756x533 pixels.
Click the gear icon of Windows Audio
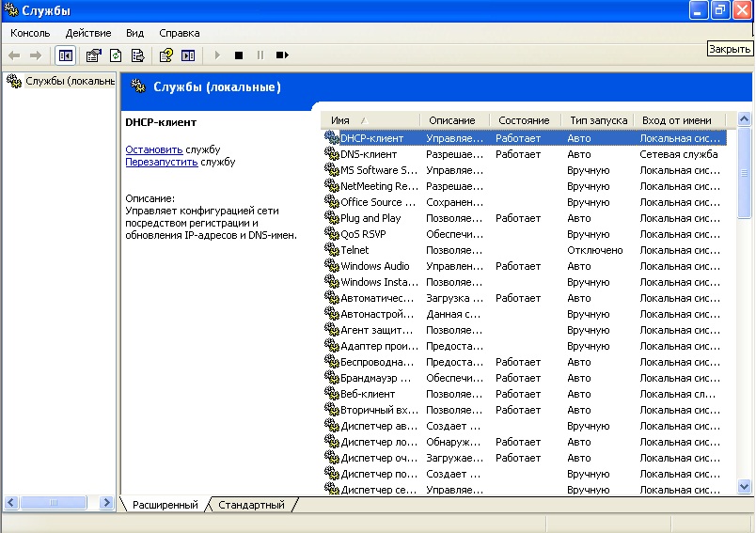pyautogui.click(x=332, y=265)
